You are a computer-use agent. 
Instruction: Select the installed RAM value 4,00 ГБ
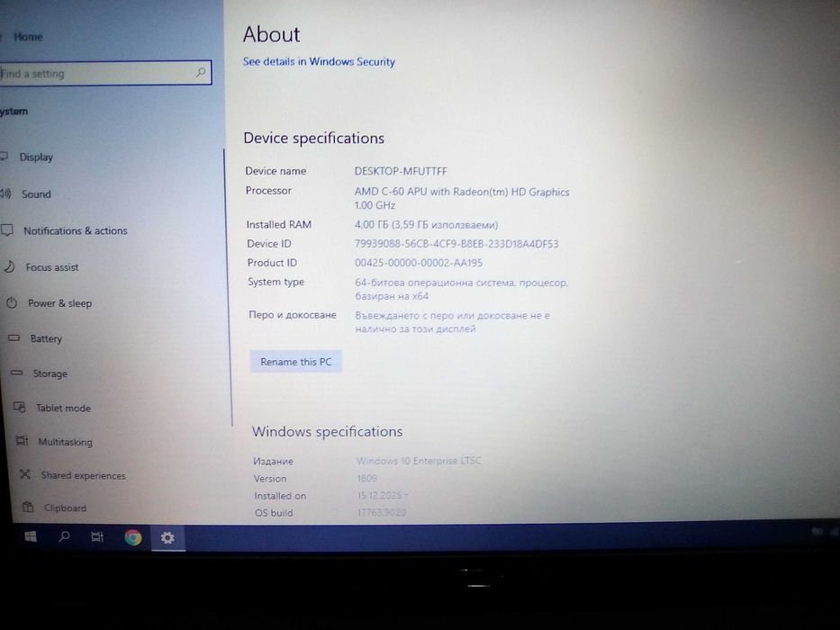(427, 224)
